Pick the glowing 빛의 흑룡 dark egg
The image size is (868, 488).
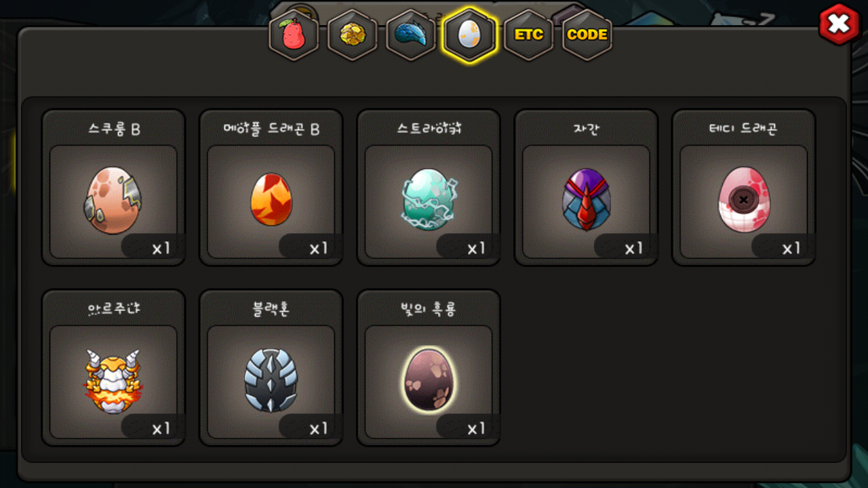[429, 380]
